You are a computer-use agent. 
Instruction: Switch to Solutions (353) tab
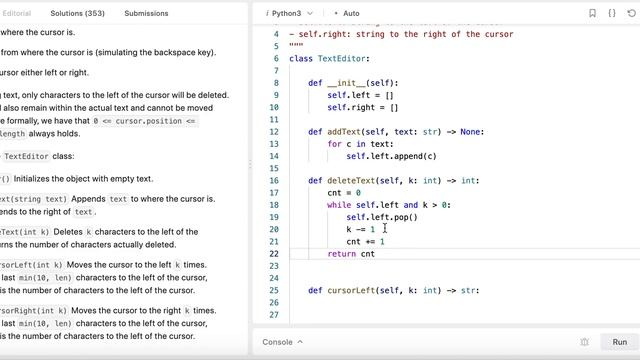78,13
